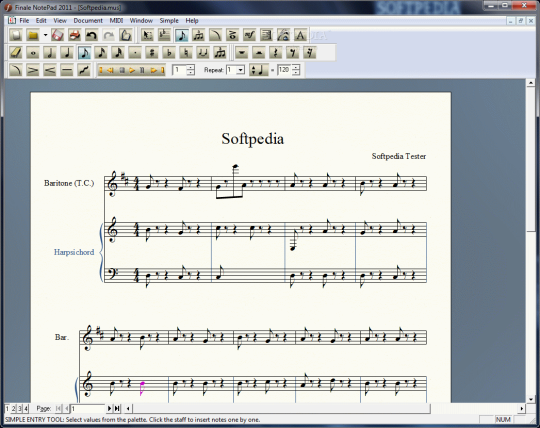Viewport: 540px width, 428px height.
Task: Select the Articulation tool
Action: pyautogui.click(x=232, y=35)
